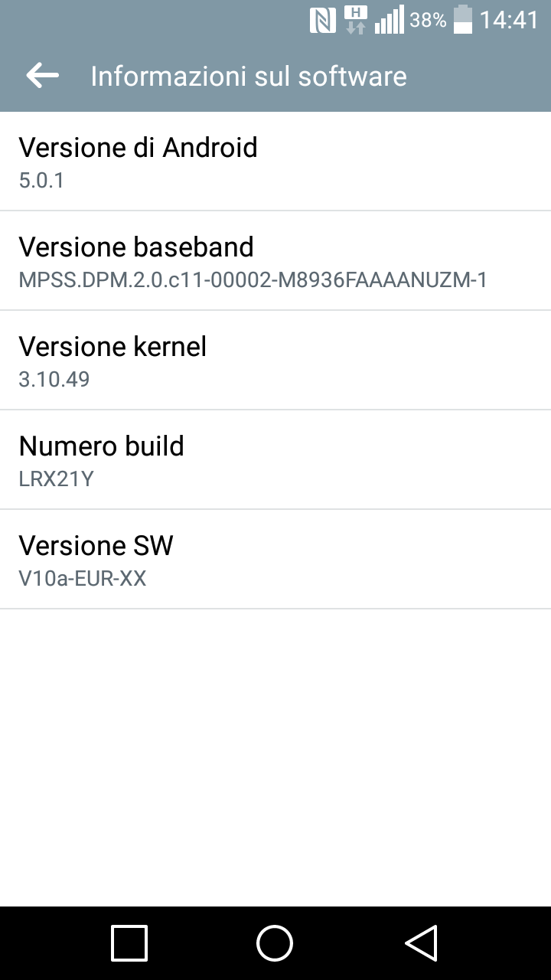The width and height of the screenshot is (551, 980).
Task: Select the Versione di Android entry
Action: pyautogui.click(x=275, y=162)
